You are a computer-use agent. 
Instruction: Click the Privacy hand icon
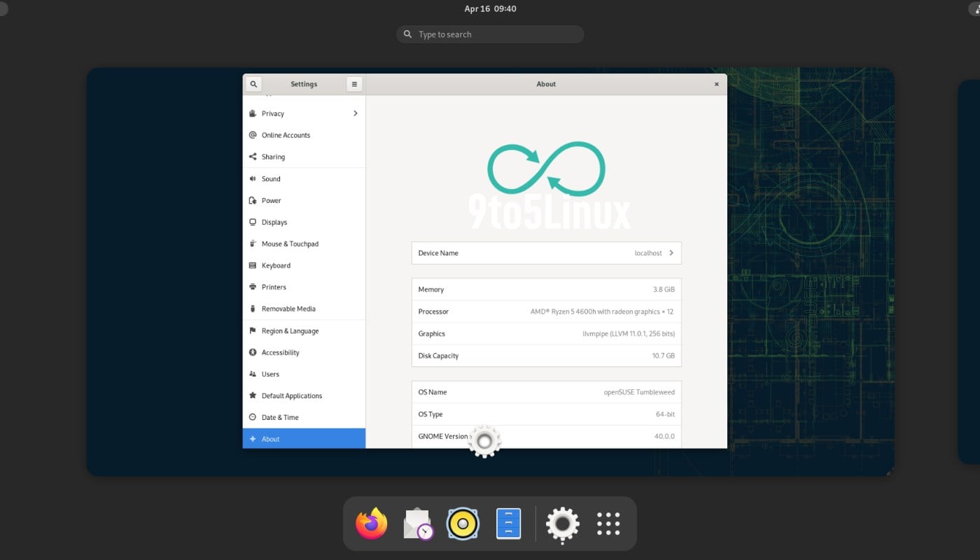(x=253, y=113)
